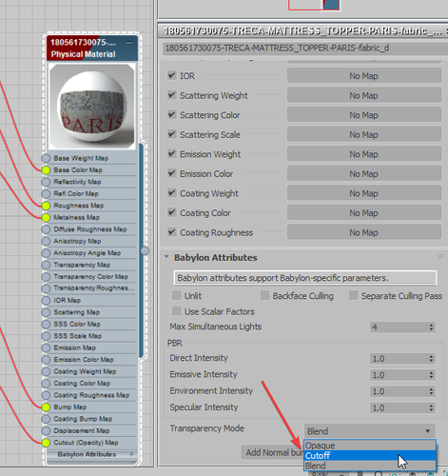448x476 pixels.
Task: Uncheck the Emission Weight checkbox
Action: [172, 154]
